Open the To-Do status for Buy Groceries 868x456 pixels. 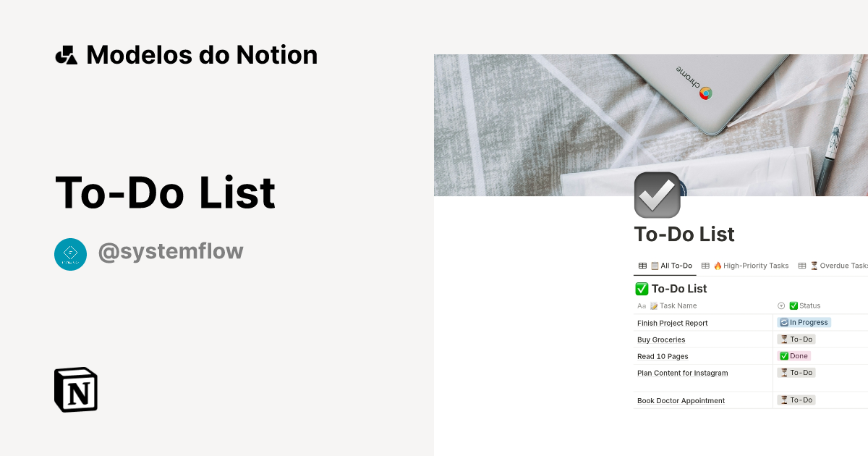click(x=796, y=339)
